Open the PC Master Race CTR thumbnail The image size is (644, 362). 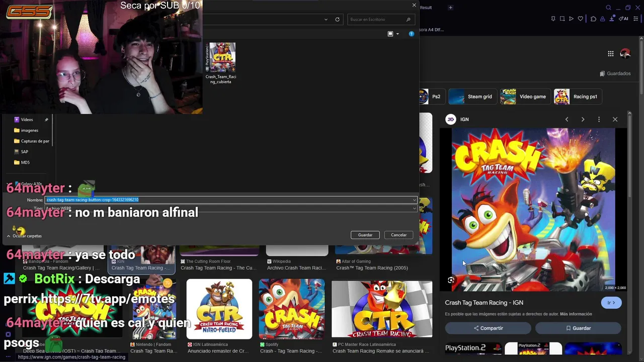pos(382,309)
